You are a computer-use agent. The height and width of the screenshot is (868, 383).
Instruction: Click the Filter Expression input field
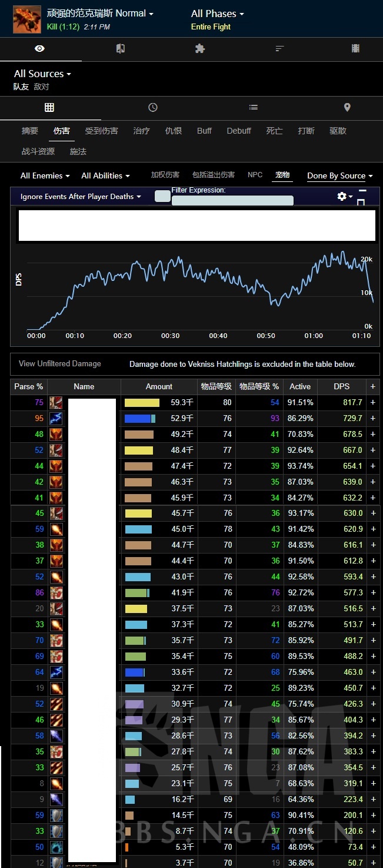click(x=232, y=201)
